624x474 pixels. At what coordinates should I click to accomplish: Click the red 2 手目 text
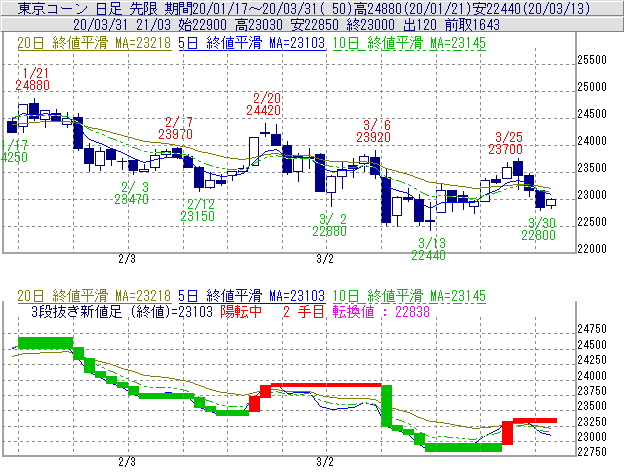(304, 312)
